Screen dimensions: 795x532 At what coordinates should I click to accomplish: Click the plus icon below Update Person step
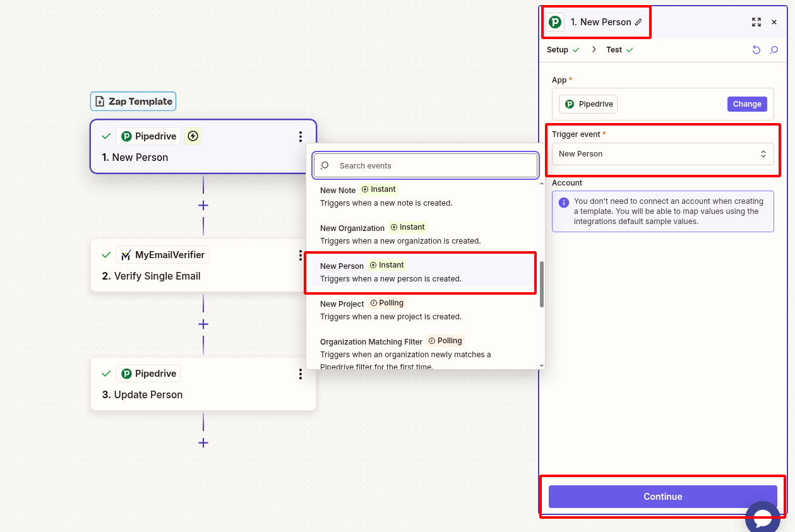coord(203,442)
